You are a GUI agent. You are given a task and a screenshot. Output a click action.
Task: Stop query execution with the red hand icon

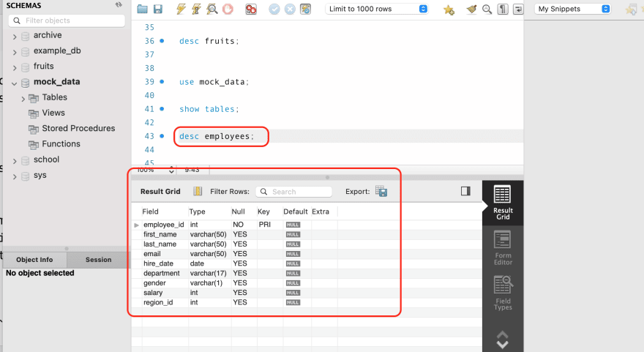click(228, 9)
